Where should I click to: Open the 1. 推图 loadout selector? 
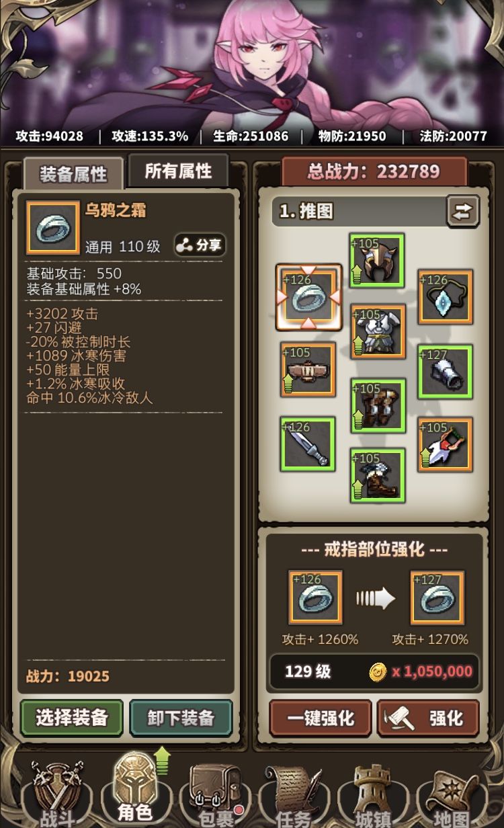(x=360, y=212)
